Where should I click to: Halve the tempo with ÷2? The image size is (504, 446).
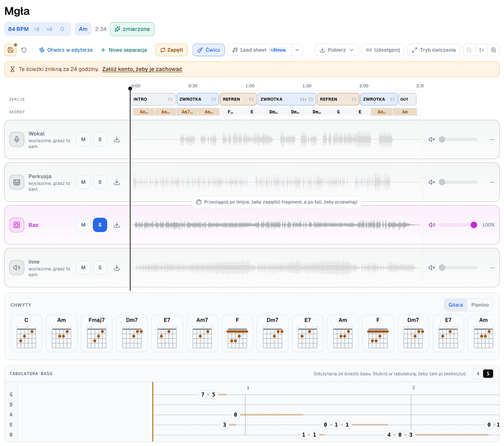pos(37,29)
